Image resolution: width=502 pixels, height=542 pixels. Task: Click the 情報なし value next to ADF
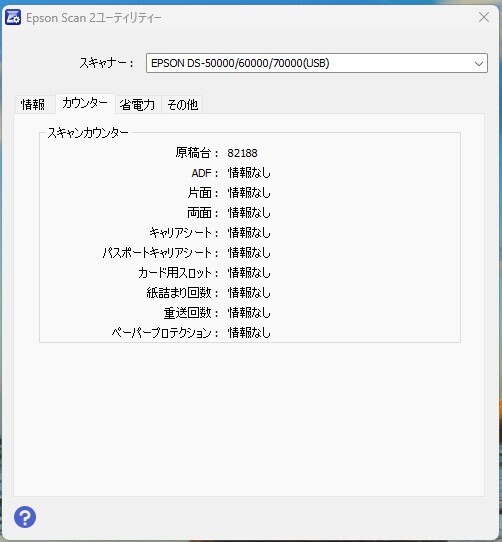249,173
